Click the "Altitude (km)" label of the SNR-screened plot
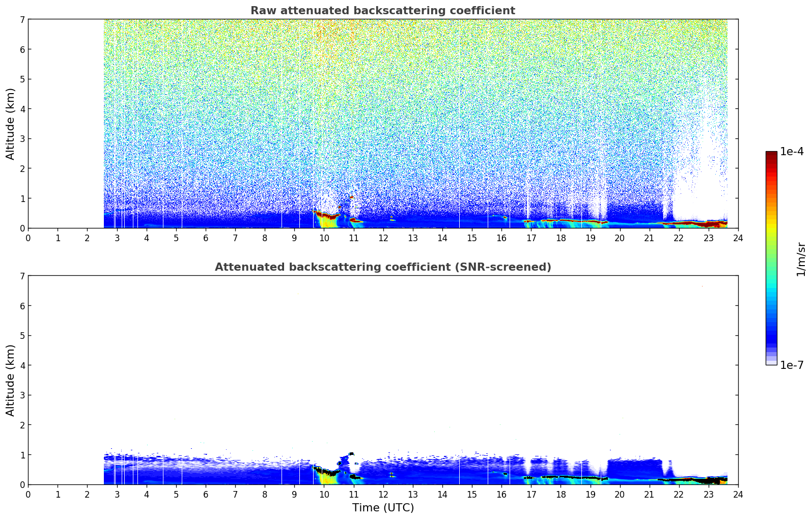This screenshot has height=519, width=812. point(11,380)
